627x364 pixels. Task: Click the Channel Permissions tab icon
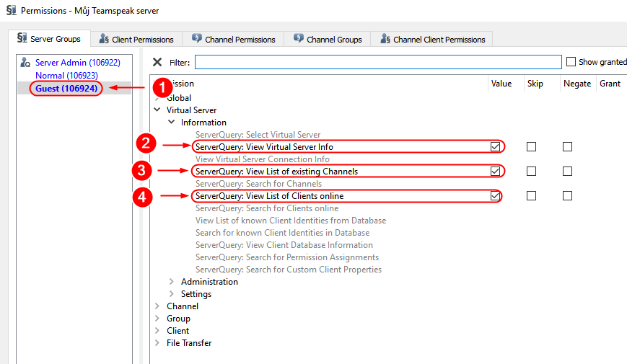point(197,38)
